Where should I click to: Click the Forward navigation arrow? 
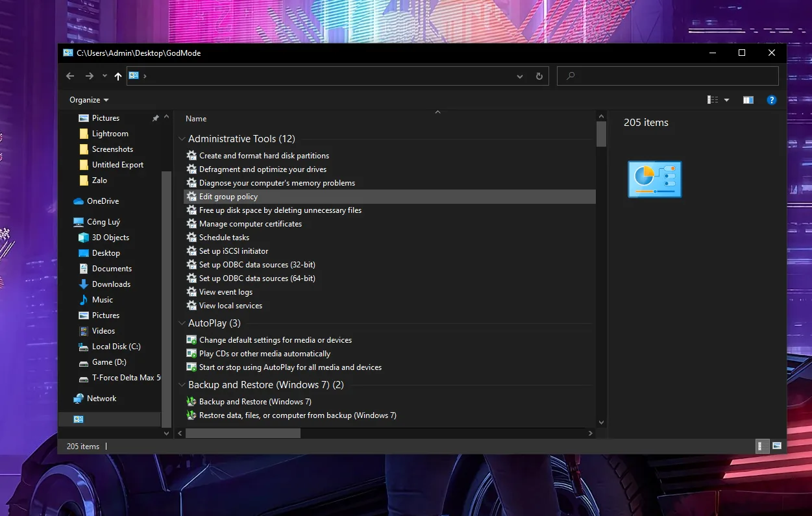pyautogui.click(x=89, y=76)
